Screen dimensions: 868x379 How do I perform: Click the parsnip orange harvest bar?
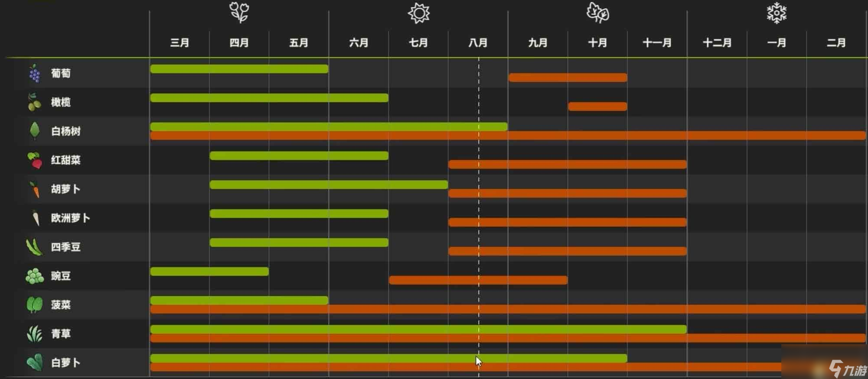coord(568,222)
